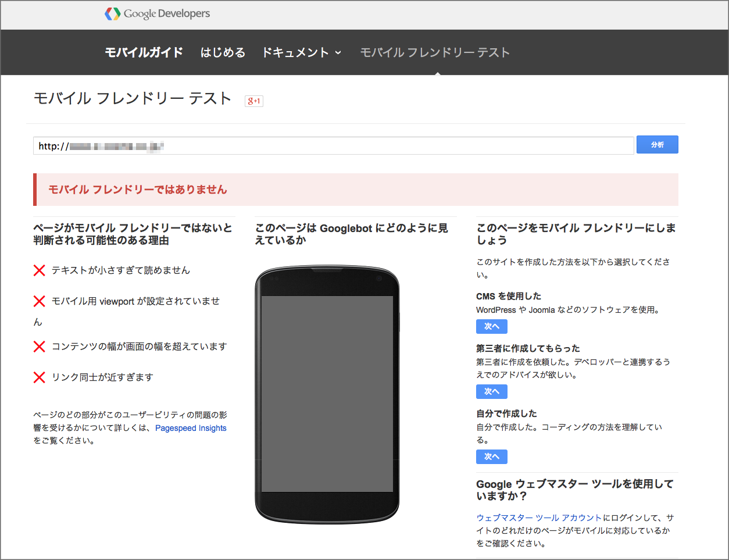Expand the ドキュメント dropdown menu
The width and height of the screenshot is (729, 560).
coord(302,52)
